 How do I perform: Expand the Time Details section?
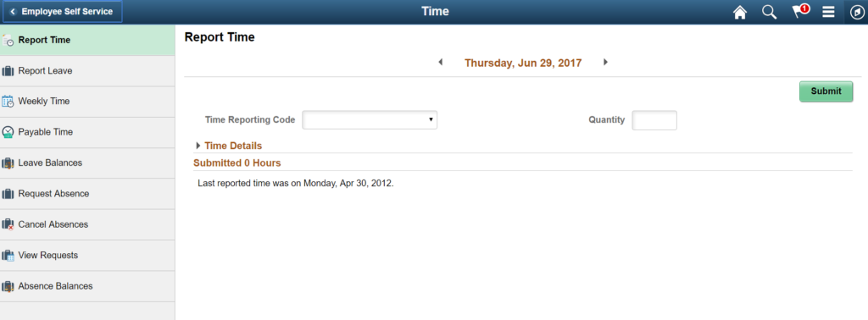(x=229, y=146)
